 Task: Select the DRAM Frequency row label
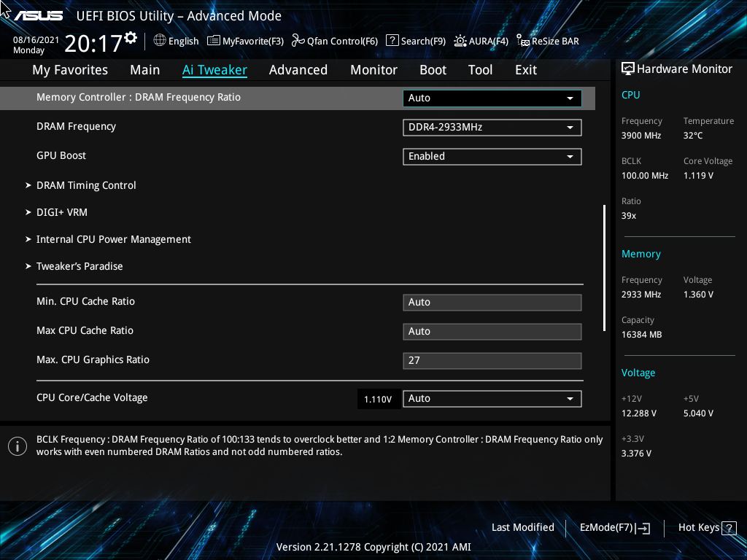[76, 126]
